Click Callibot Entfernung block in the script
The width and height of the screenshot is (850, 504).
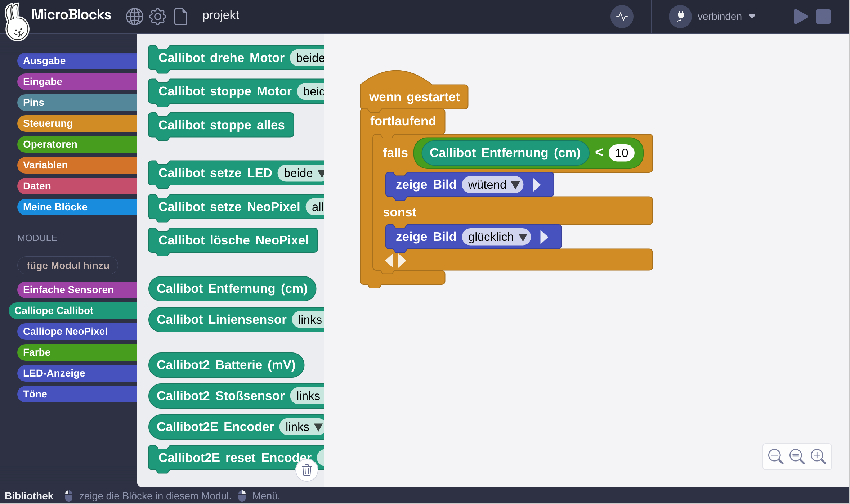coord(505,153)
